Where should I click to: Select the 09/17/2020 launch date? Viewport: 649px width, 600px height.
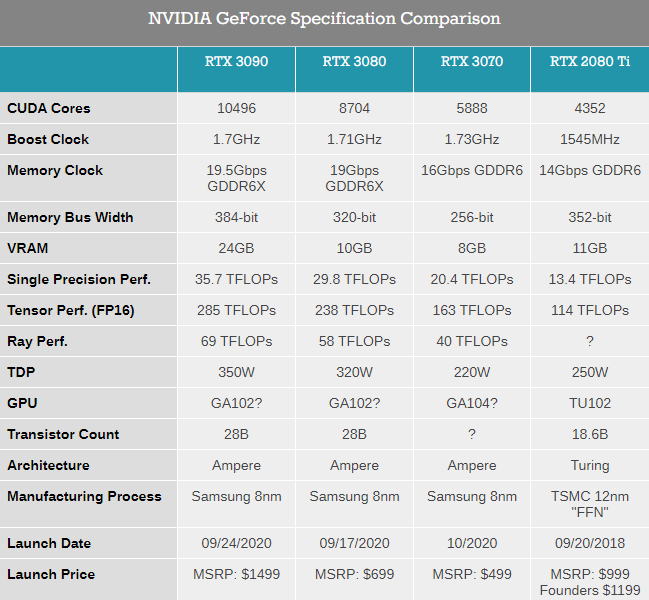pos(354,543)
